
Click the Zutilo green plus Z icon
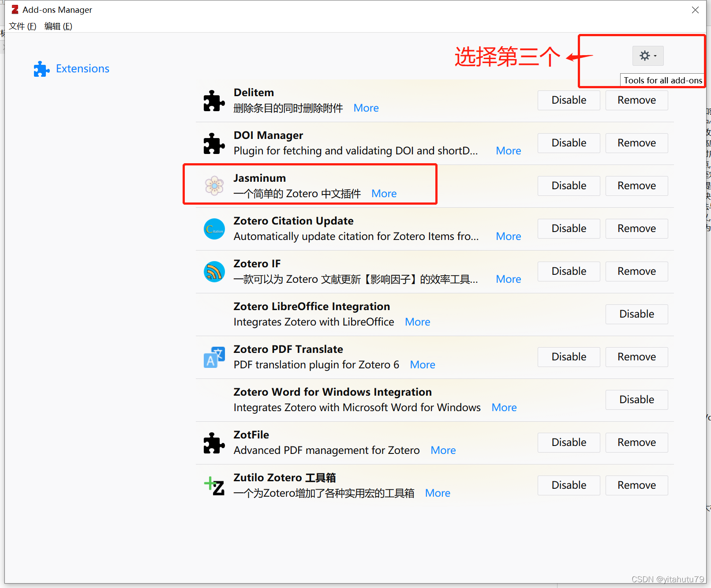pos(214,486)
